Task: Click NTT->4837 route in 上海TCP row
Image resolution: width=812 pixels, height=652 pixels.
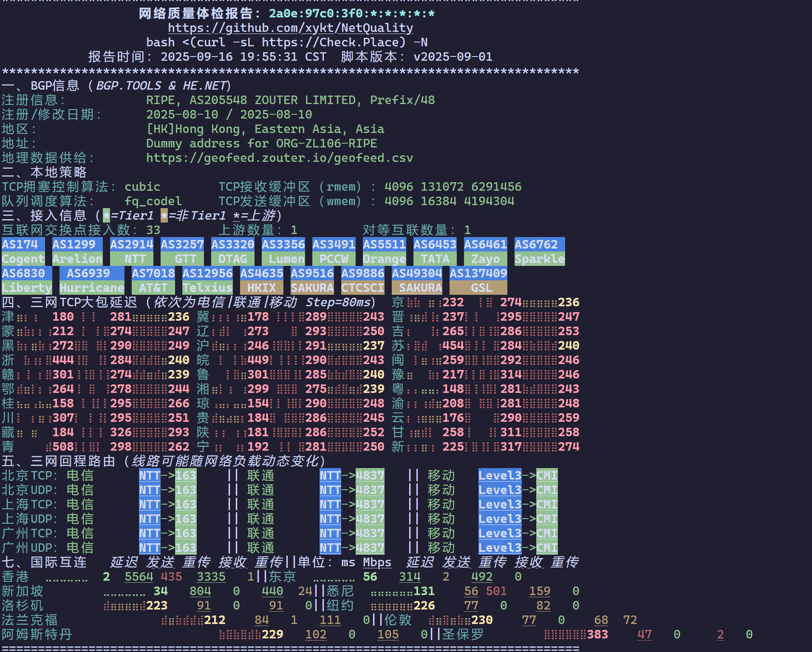Action: 352,505
